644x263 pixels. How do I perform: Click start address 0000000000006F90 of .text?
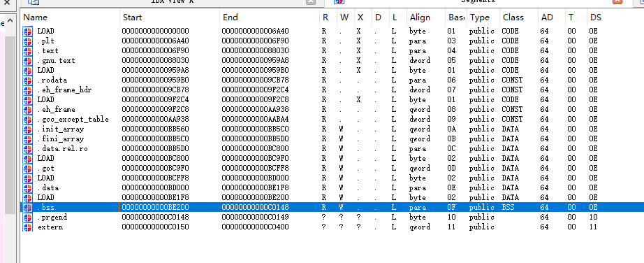(x=155, y=50)
